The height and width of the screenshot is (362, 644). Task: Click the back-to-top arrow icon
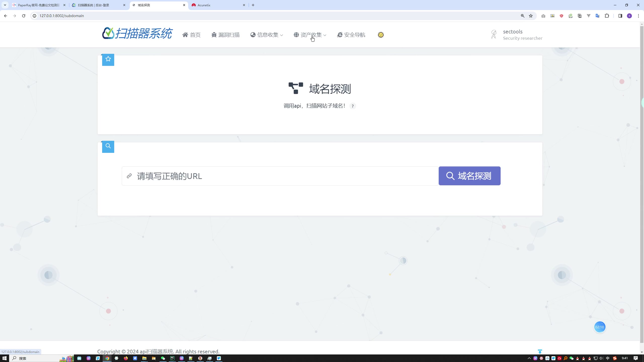click(x=540, y=352)
